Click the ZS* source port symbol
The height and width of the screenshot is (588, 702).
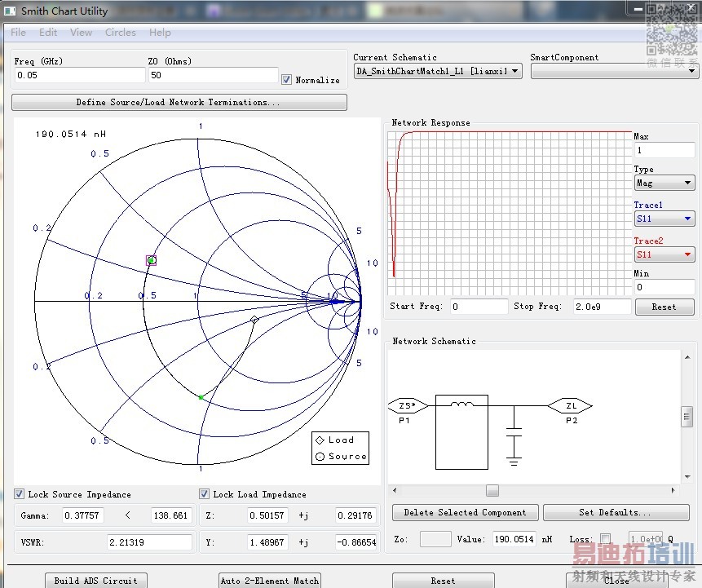pos(407,405)
